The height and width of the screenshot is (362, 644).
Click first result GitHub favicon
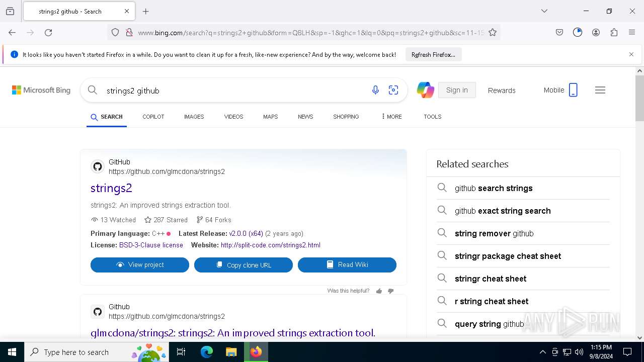(x=98, y=166)
